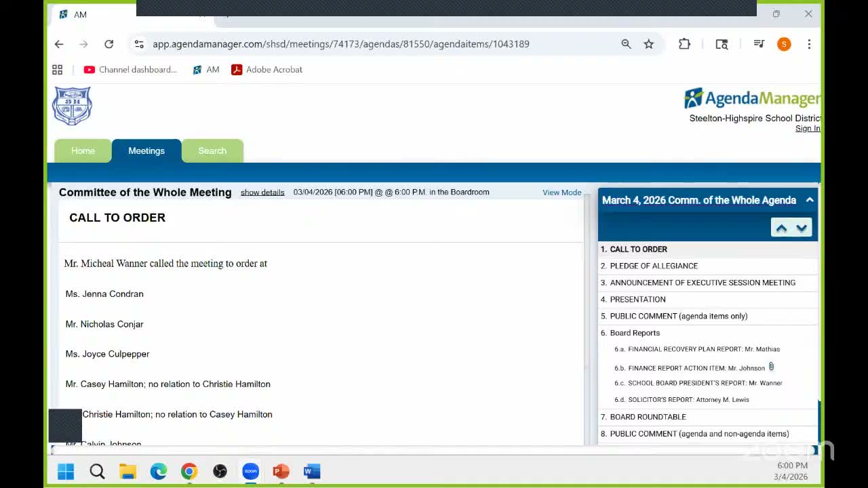Open Zoom from the taskbar
Screen dimensions: 868x488
click(x=250, y=472)
